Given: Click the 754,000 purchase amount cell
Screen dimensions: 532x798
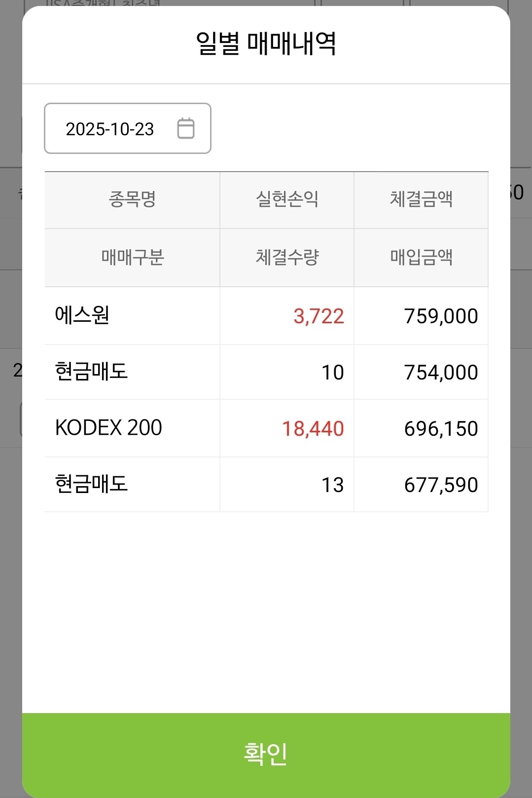Looking at the screenshot, I should [441, 373].
